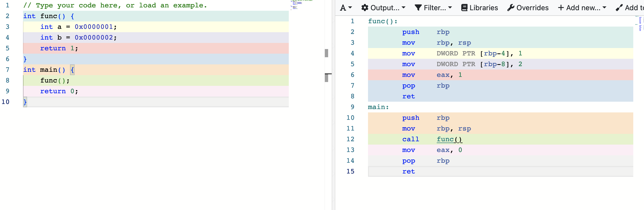Click source line 'return 1;'

tap(156, 48)
